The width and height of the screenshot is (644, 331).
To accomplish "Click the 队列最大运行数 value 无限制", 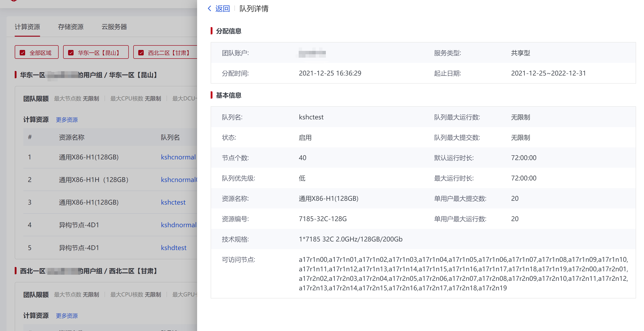I will [520, 117].
